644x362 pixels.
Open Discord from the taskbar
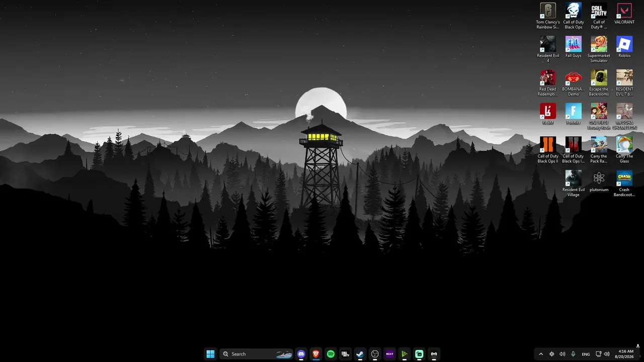301,354
